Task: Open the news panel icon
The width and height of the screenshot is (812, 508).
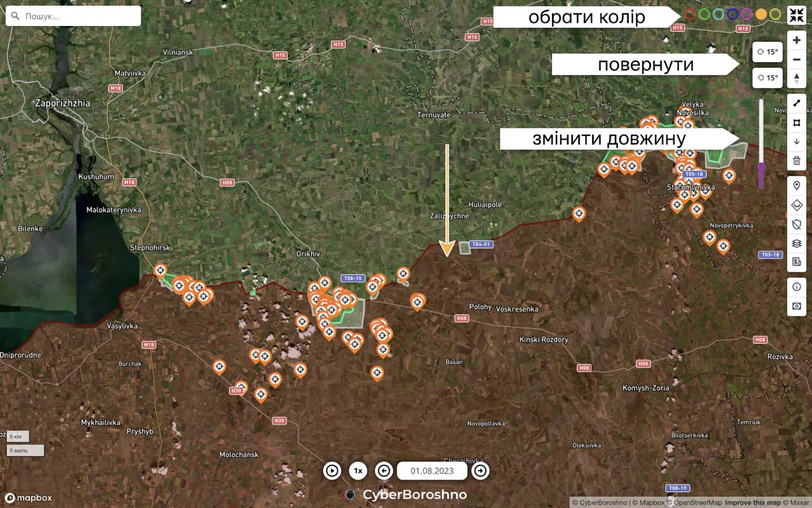Action: 797,262
